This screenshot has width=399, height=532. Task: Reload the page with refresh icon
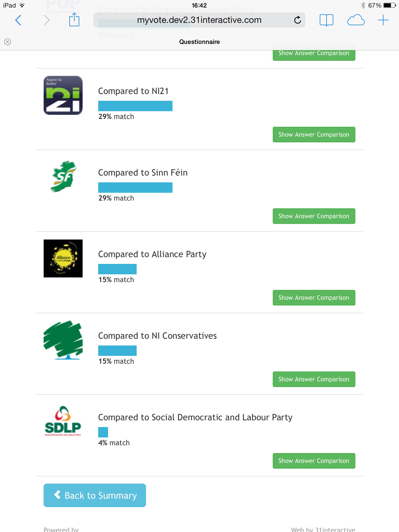[297, 20]
